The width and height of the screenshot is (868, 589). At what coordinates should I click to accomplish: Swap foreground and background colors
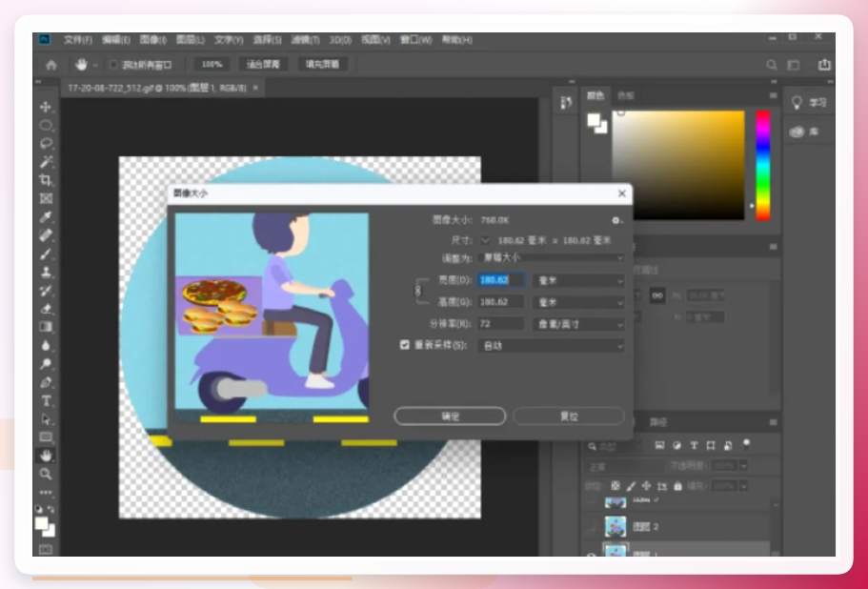click(50, 509)
